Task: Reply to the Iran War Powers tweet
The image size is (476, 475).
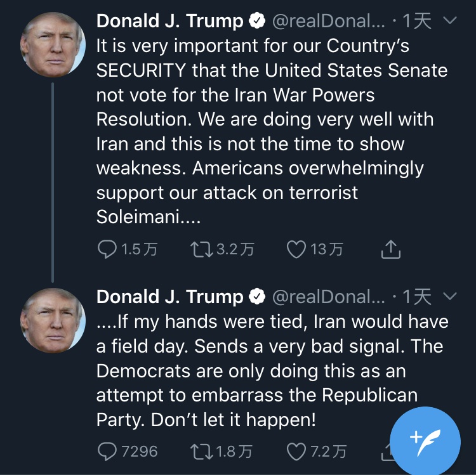Action: 107,249
